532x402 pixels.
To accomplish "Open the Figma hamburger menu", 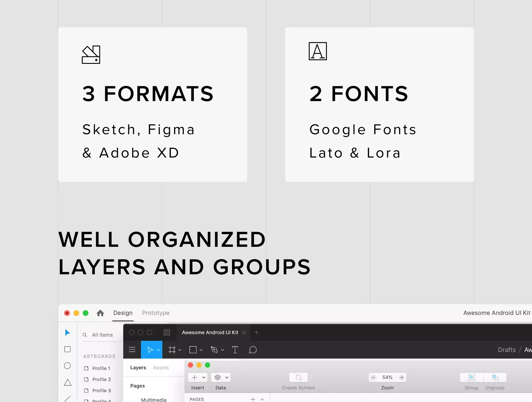I will click(132, 350).
